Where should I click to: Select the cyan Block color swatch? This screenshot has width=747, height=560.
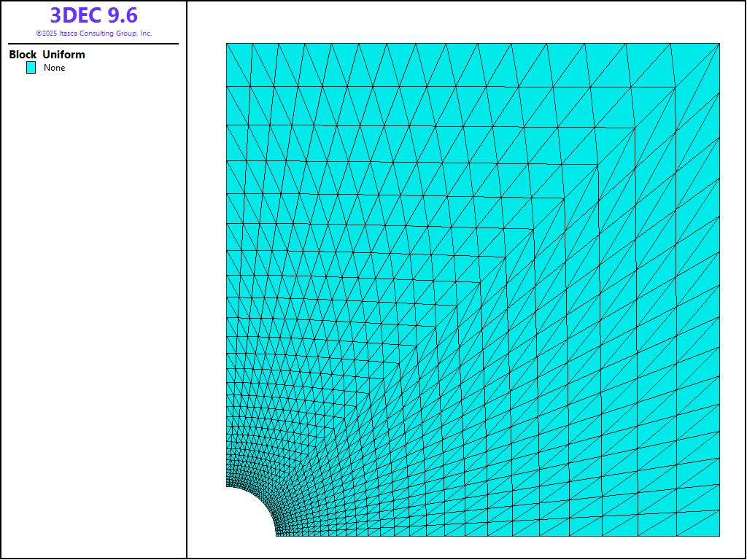(31, 68)
